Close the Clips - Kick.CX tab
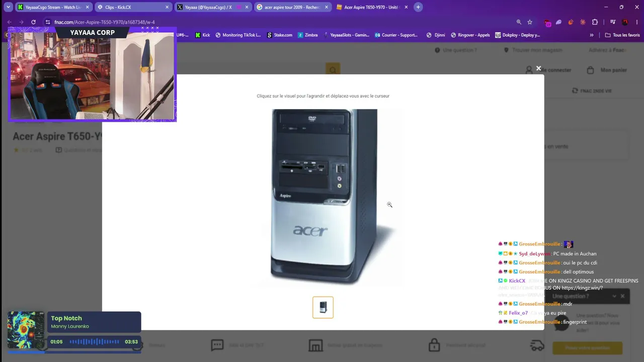 point(167,8)
